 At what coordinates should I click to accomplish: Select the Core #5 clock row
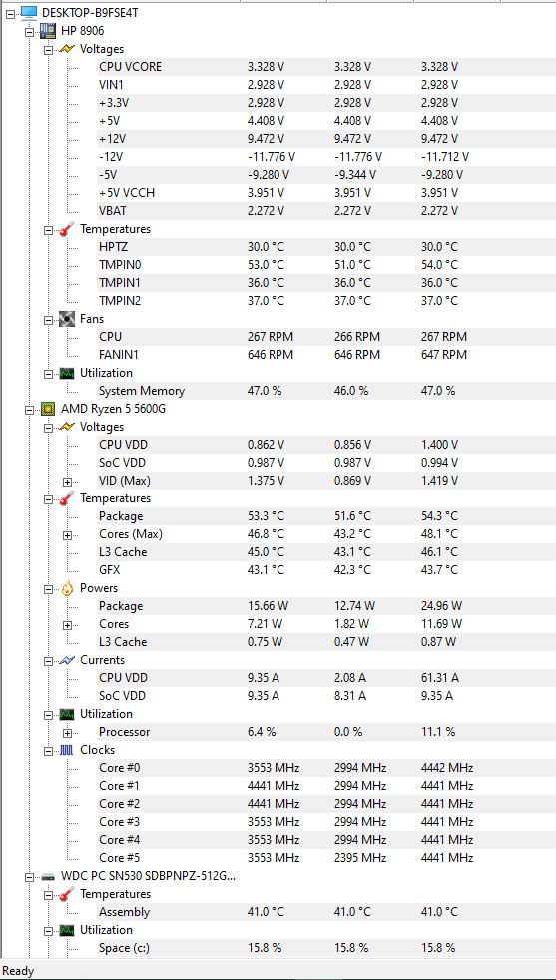(324, 858)
